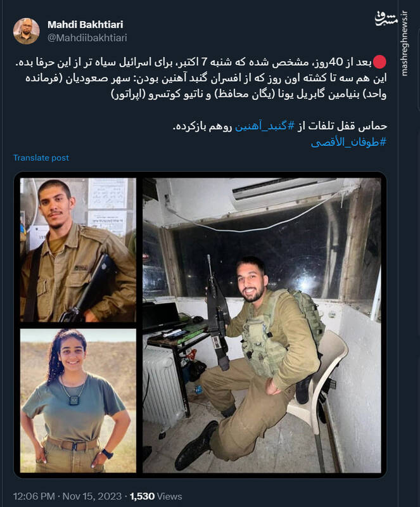The height and width of the screenshot is (507, 420).
Task: Open Mahdi Bakhtiari's profile avatar
Action: (26, 31)
